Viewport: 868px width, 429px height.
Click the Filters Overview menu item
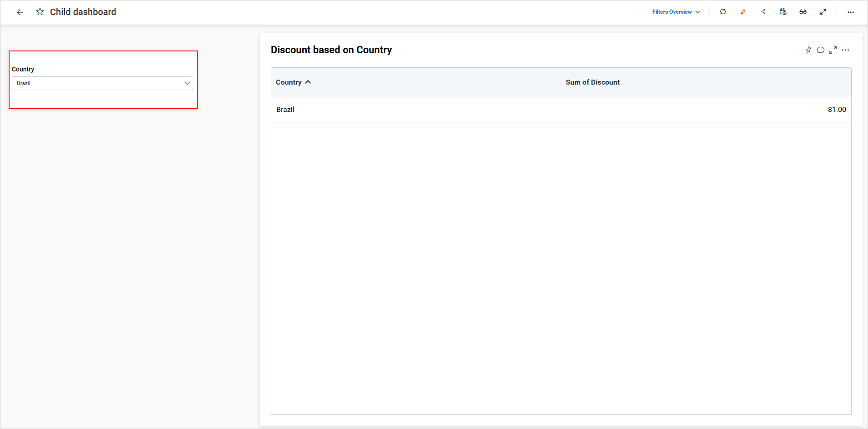pos(672,12)
